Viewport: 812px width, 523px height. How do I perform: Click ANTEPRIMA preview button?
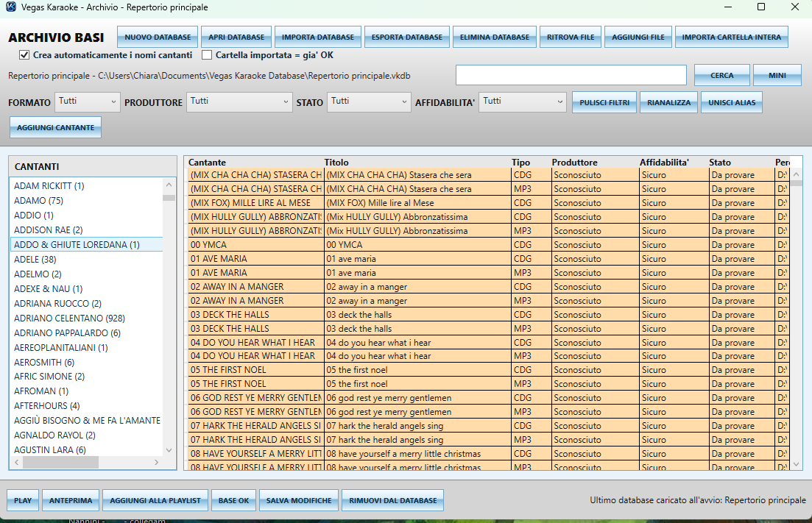click(x=71, y=500)
